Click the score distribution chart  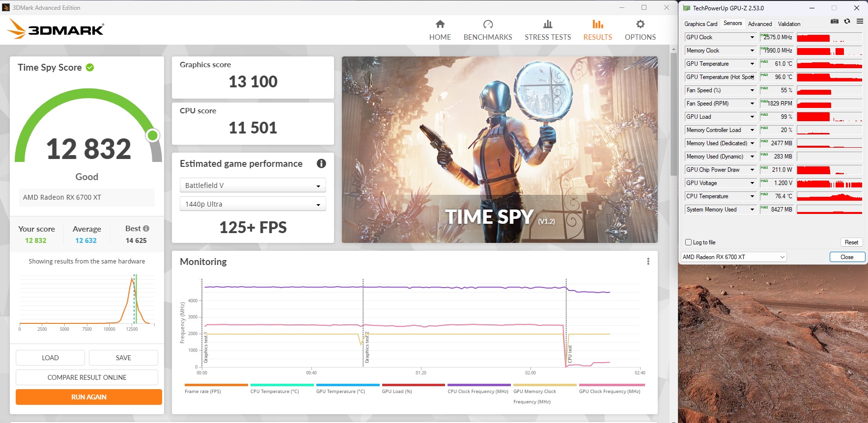point(87,301)
